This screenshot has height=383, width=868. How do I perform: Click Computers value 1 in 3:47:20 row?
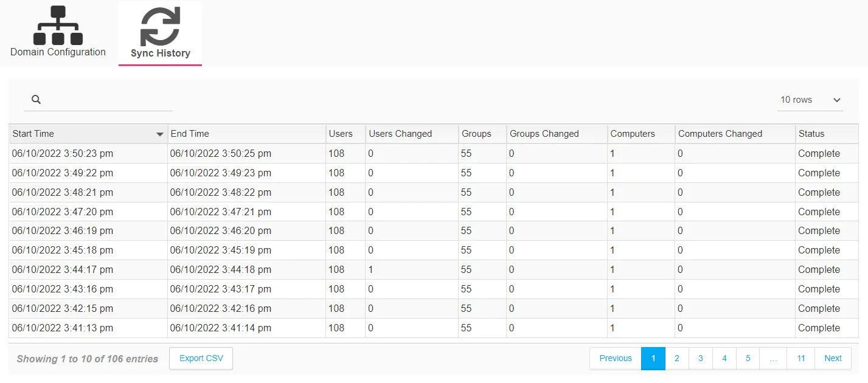(x=613, y=212)
